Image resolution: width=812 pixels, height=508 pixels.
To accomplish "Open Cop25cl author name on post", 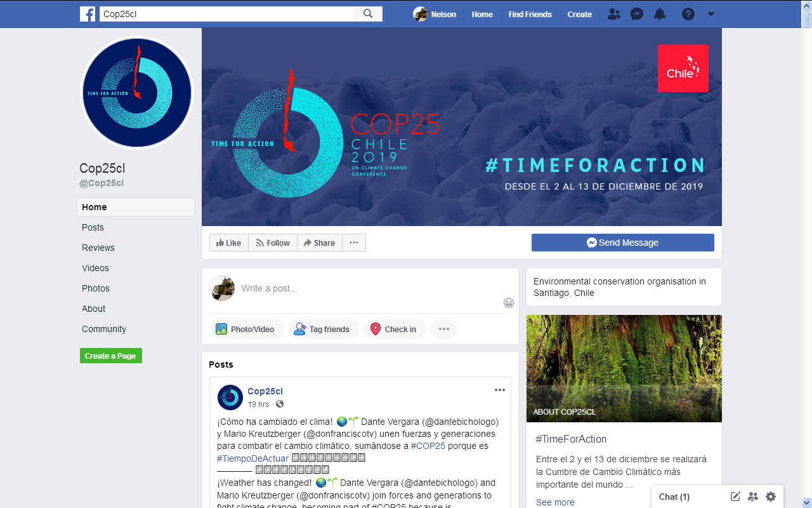I will pyautogui.click(x=265, y=391).
